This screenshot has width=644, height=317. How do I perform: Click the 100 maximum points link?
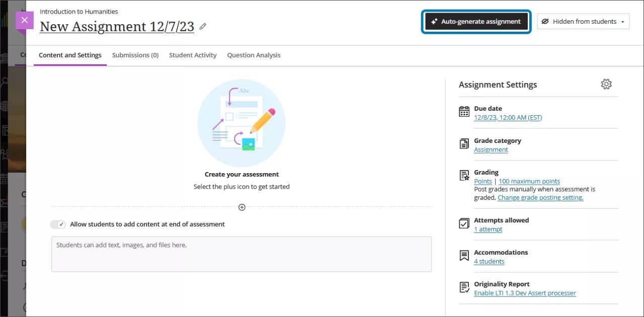(x=529, y=181)
